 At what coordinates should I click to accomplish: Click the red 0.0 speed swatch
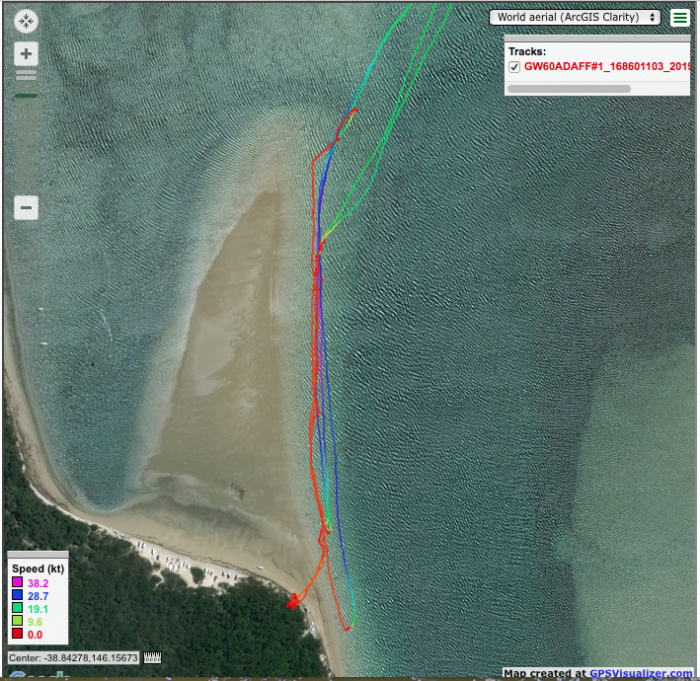pos(17,634)
